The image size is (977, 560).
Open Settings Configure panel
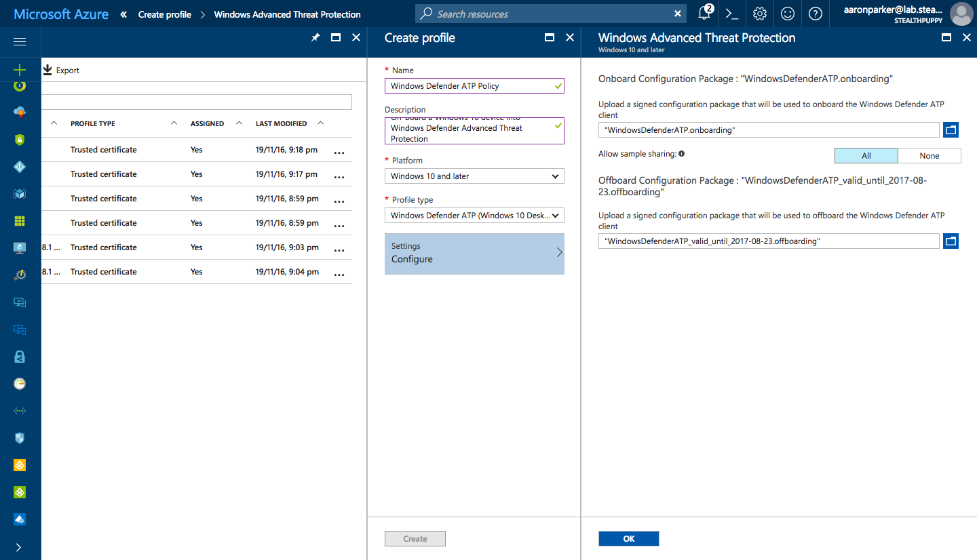click(x=474, y=254)
